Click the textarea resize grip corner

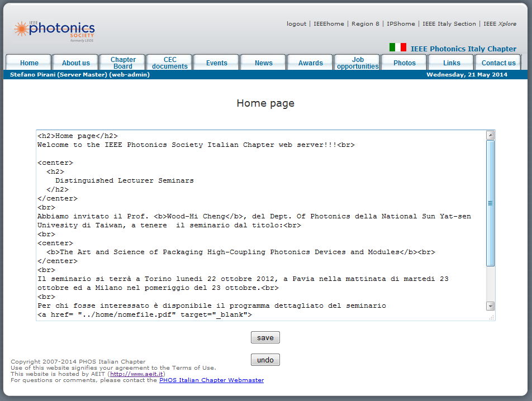click(492, 317)
